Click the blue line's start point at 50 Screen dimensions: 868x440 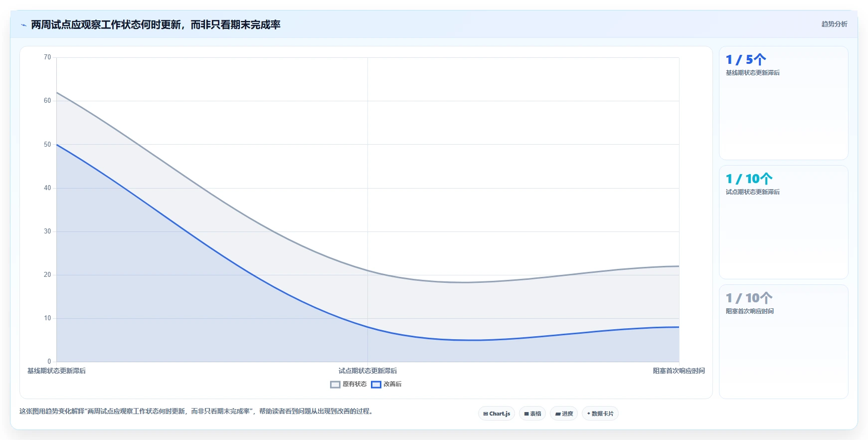[x=57, y=145]
